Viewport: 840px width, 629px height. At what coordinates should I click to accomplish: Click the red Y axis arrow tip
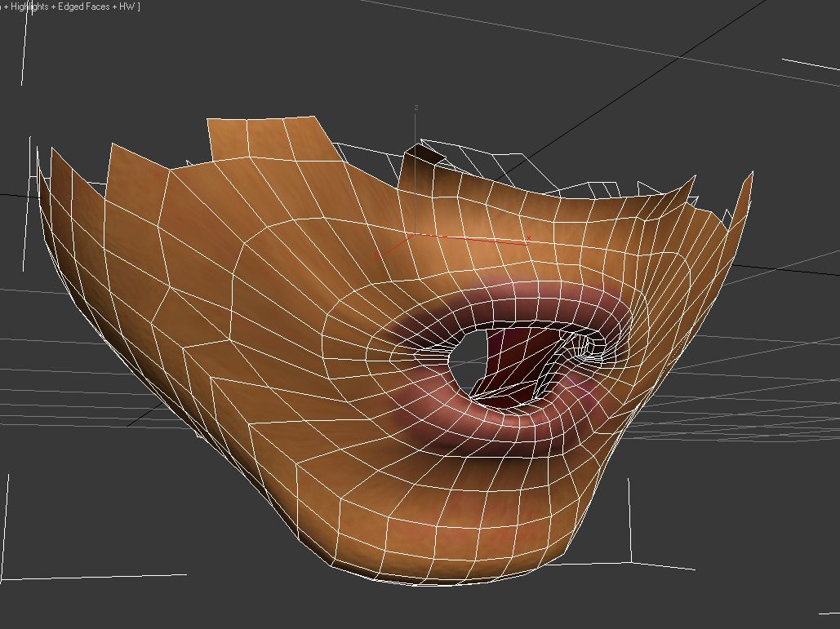pyautogui.click(x=377, y=255)
